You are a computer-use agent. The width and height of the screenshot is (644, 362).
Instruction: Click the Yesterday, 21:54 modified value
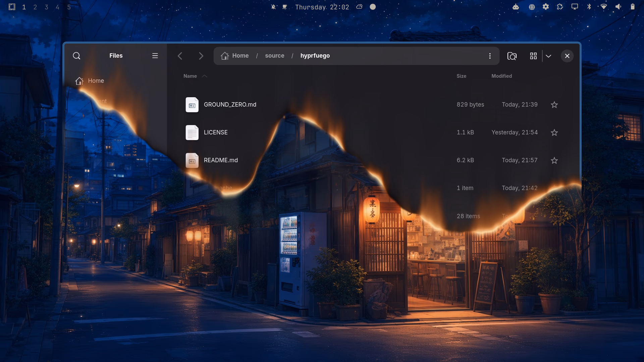click(x=515, y=132)
